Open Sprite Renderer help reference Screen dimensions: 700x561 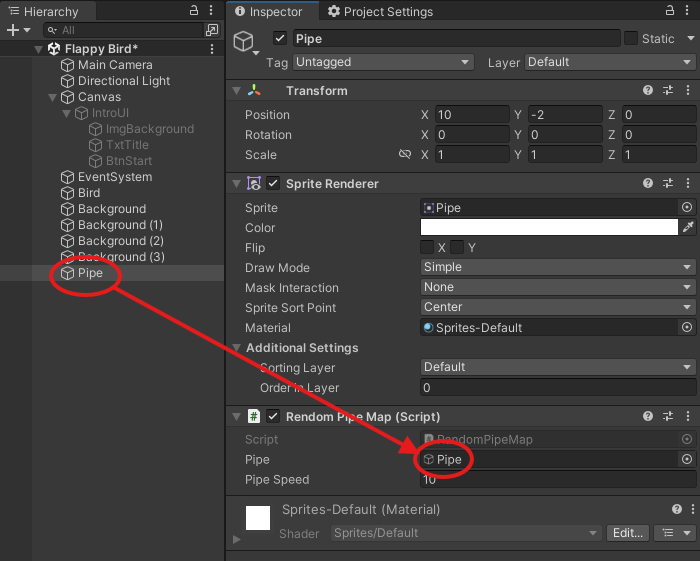pyautogui.click(x=648, y=183)
